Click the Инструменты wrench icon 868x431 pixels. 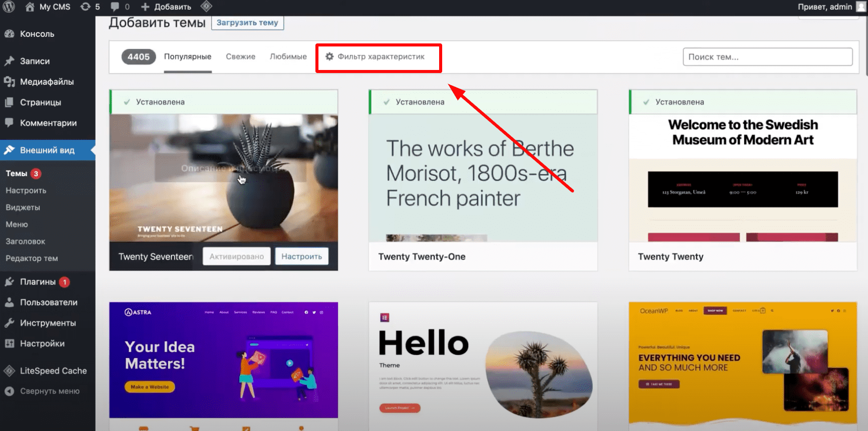(x=9, y=323)
